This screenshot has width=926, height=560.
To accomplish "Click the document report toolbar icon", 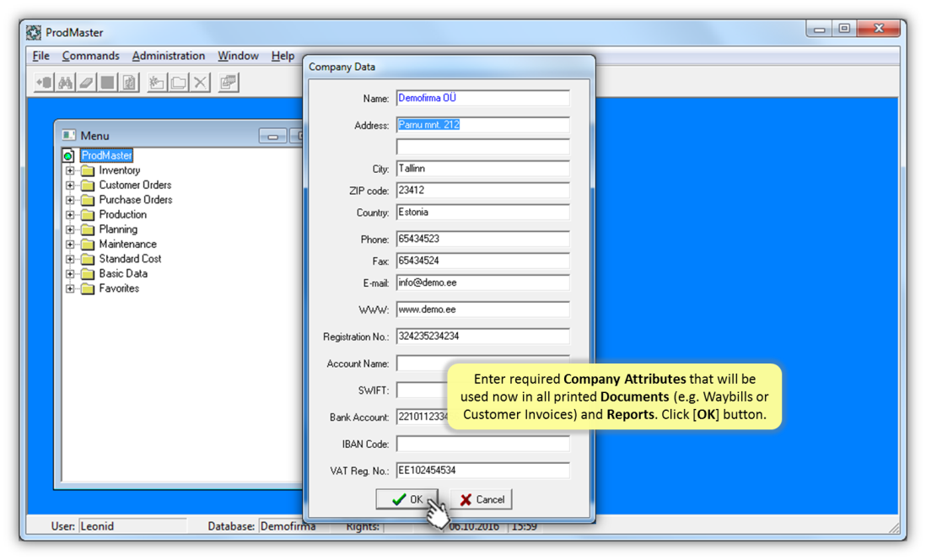I will (129, 83).
